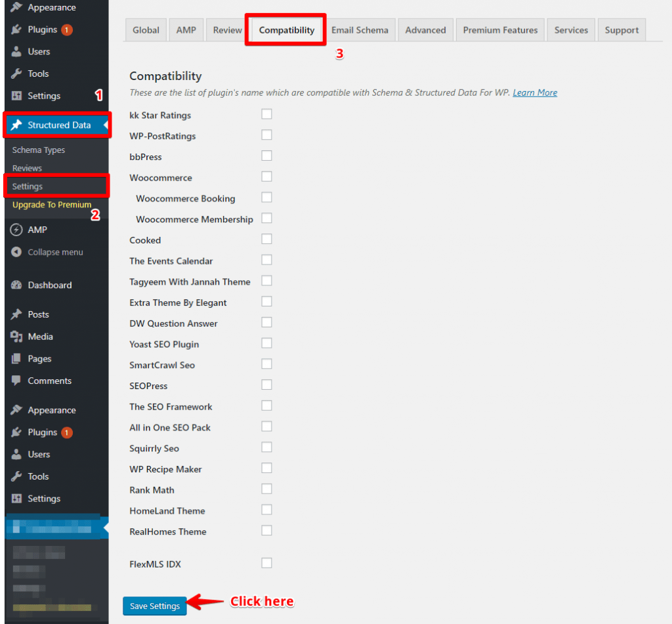
Task: Check the Rank Math checkbox
Action: point(266,489)
